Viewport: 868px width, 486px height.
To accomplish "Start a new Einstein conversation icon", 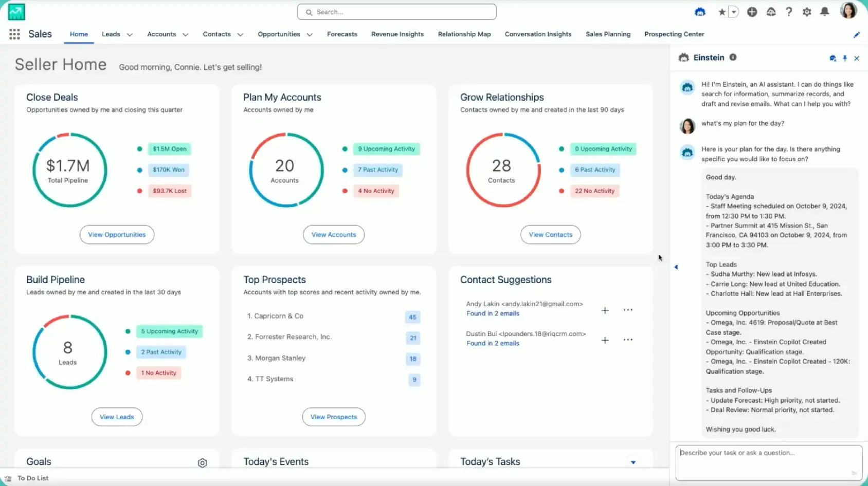I will coord(833,58).
